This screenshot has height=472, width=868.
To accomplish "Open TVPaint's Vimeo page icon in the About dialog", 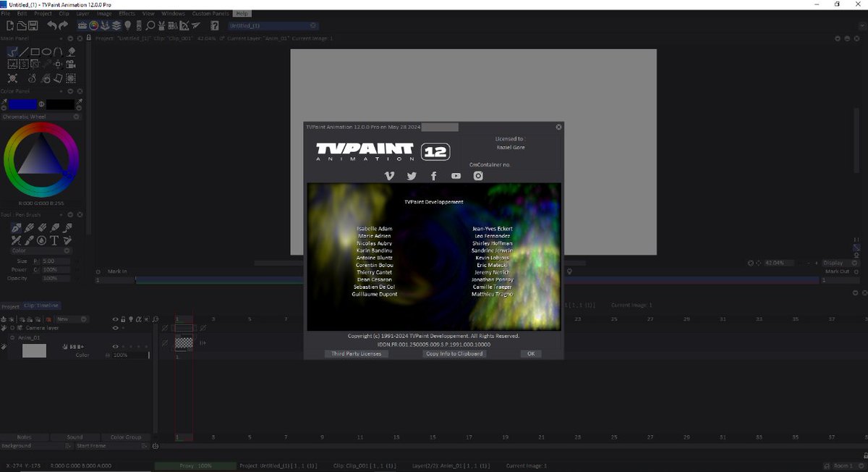I will [389, 176].
